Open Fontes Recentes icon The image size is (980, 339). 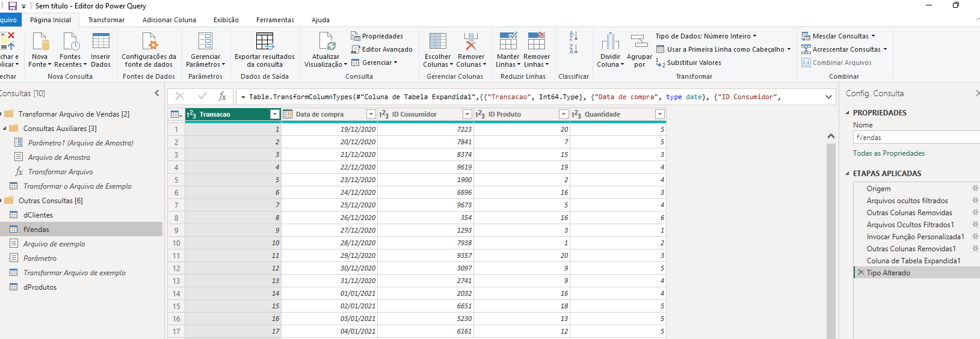pos(70,42)
